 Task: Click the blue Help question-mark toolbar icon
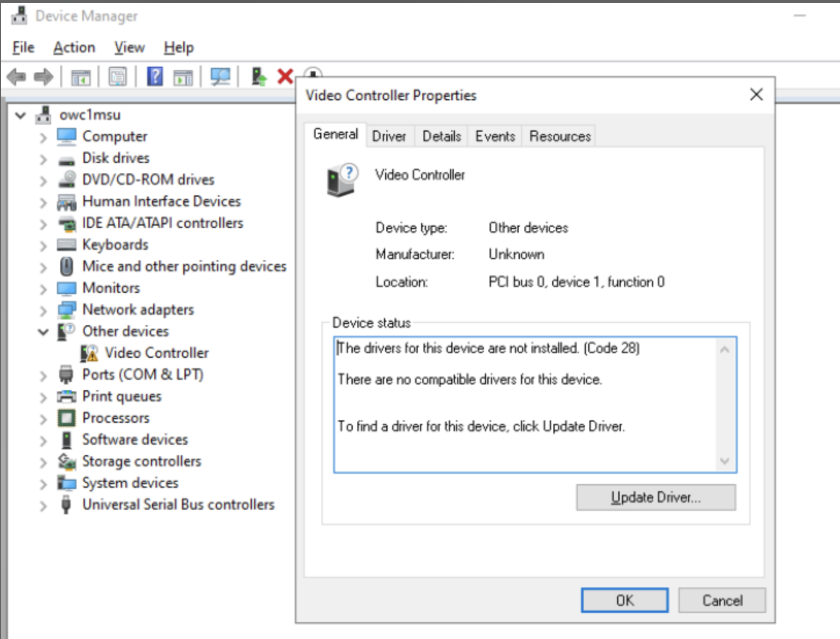155,76
